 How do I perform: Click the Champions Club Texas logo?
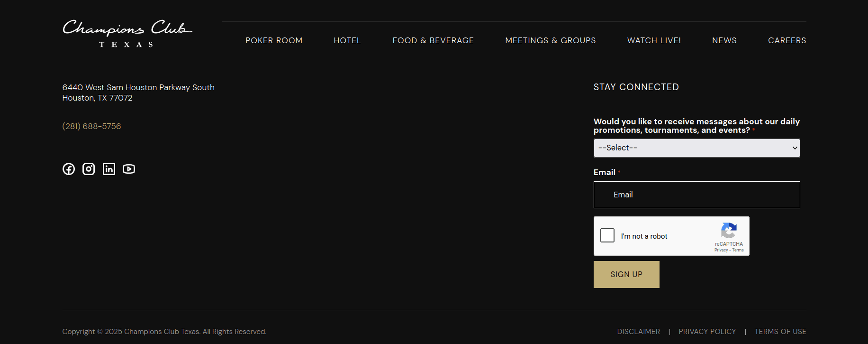(x=127, y=33)
